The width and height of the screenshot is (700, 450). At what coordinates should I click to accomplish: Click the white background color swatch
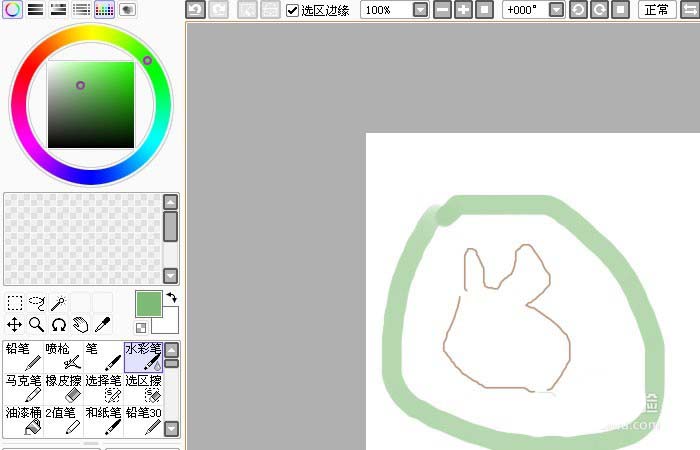[170, 325]
